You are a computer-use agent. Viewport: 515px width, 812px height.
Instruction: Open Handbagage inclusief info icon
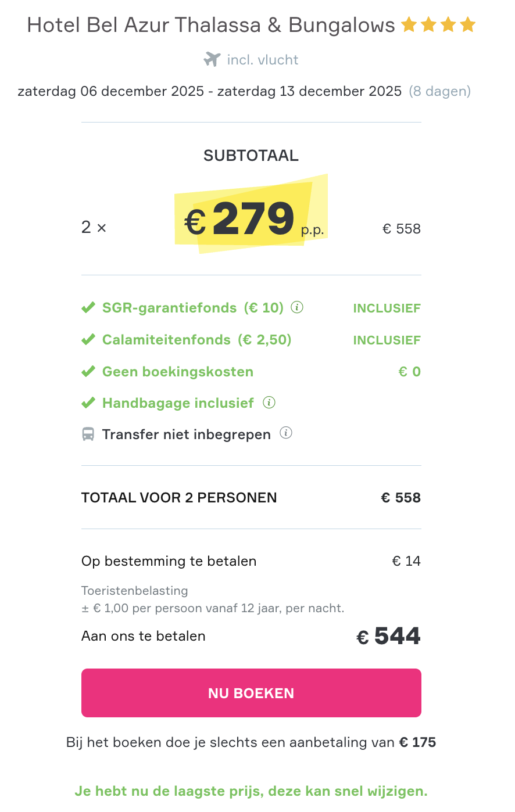(269, 402)
